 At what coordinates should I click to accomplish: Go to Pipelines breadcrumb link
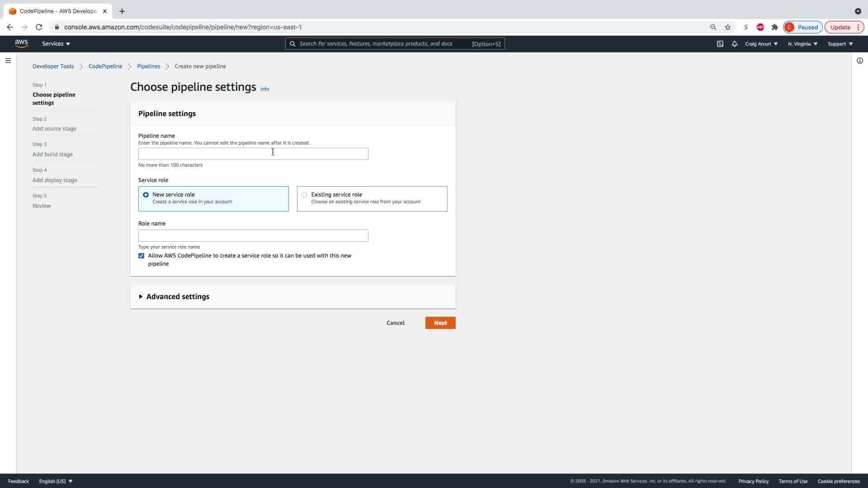(148, 66)
